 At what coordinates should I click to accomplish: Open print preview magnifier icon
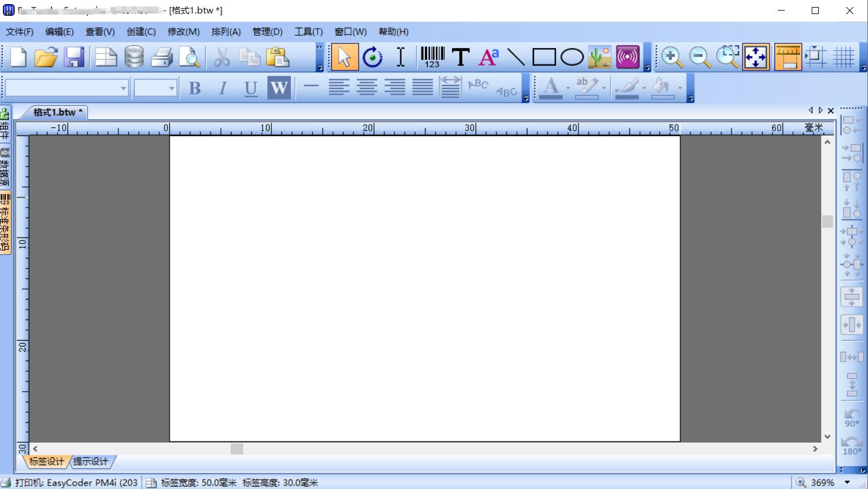[189, 57]
